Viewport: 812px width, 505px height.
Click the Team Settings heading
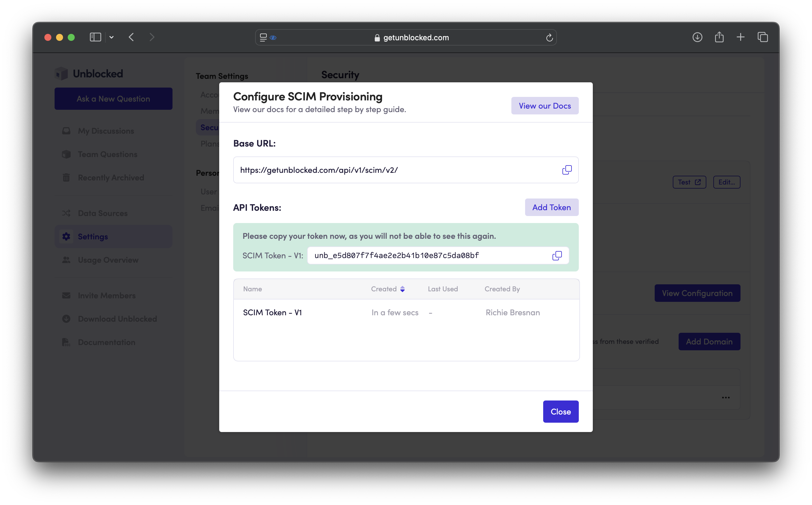coord(222,76)
